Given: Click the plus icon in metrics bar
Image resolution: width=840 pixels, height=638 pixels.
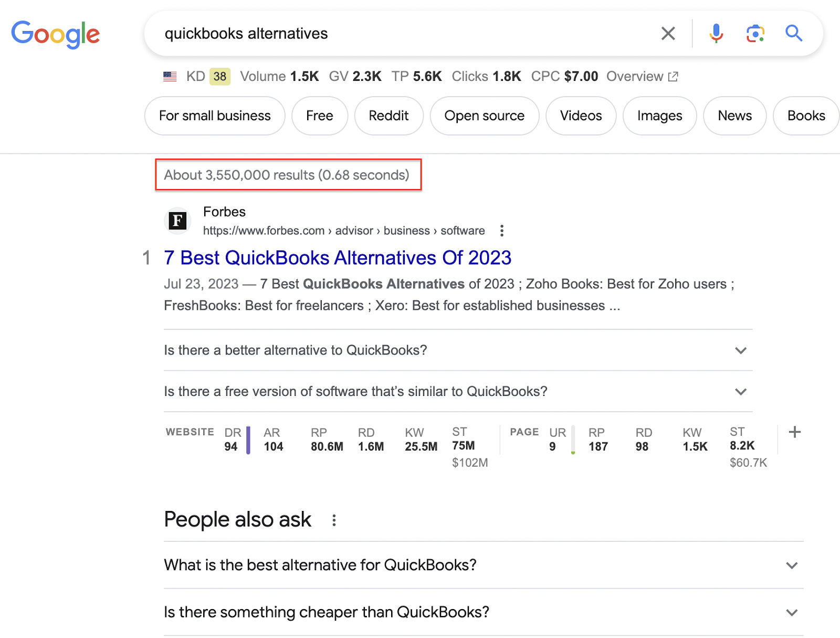Looking at the screenshot, I should 795,432.
